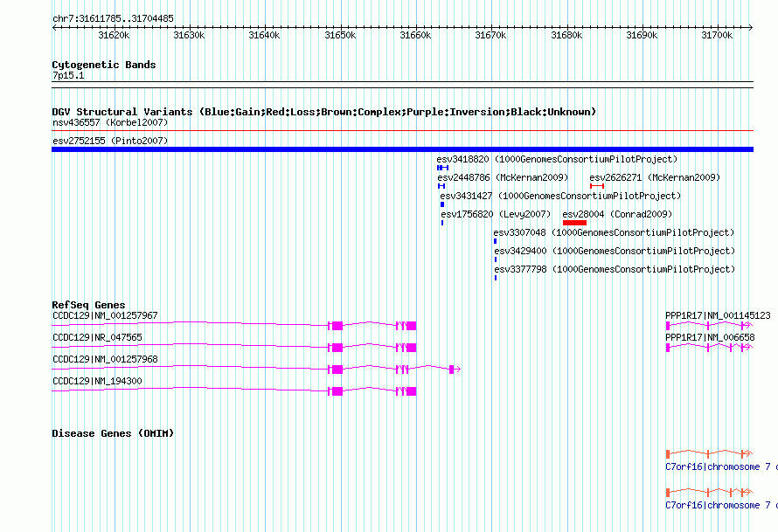The height and width of the screenshot is (532, 778).
Task: Click last exon arrow of CCDC129 NM_001257968
Action: tap(455, 370)
